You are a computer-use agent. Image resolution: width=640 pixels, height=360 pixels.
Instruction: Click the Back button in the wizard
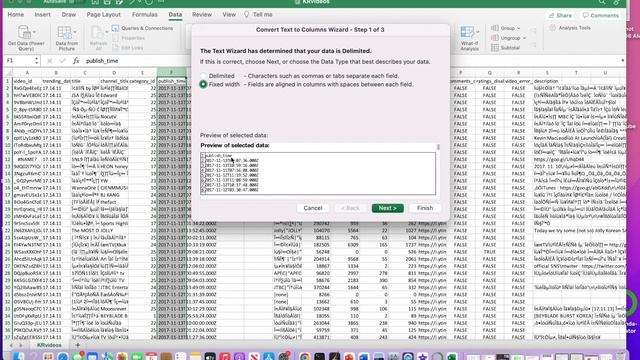pyautogui.click(x=350, y=208)
